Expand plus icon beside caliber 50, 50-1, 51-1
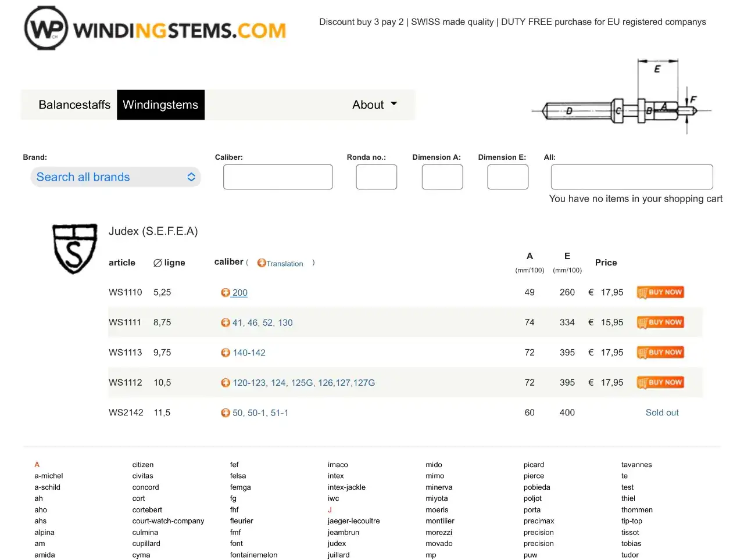 click(x=226, y=413)
